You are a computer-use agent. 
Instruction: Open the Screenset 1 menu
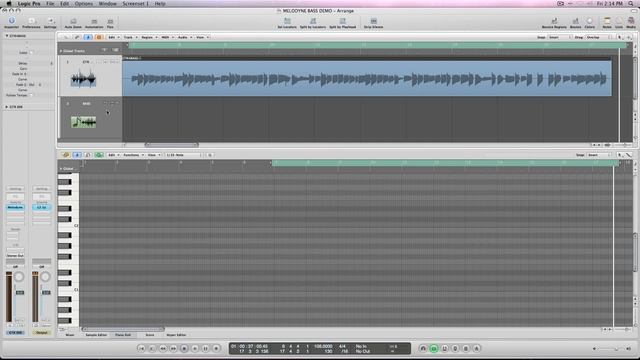[136, 4]
